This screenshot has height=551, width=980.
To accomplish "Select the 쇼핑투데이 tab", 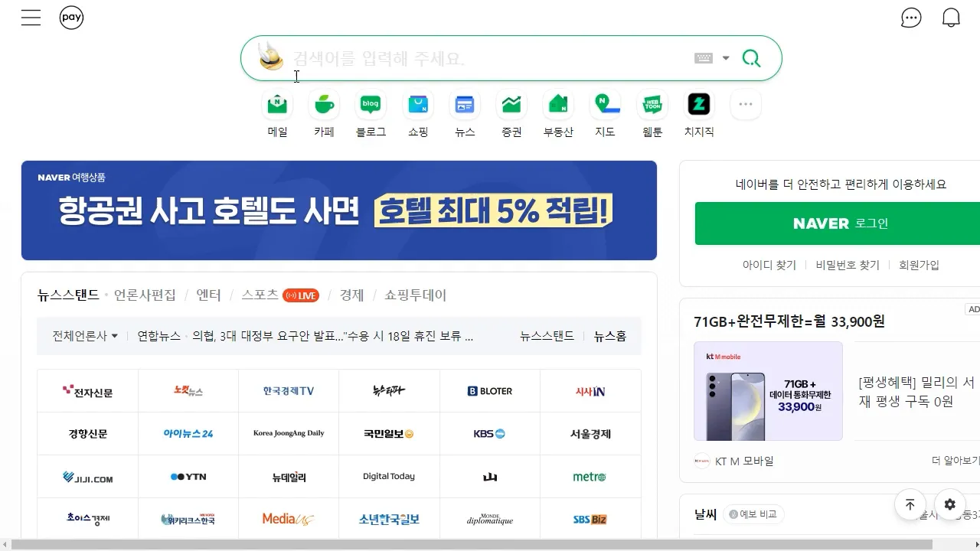I will [x=416, y=295].
